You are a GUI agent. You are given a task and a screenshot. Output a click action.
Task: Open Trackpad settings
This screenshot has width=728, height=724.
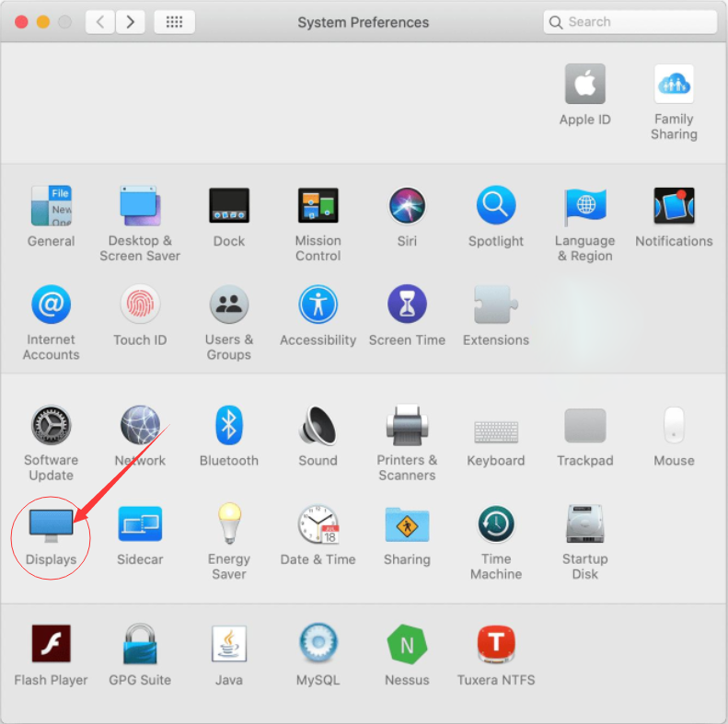(x=585, y=426)
